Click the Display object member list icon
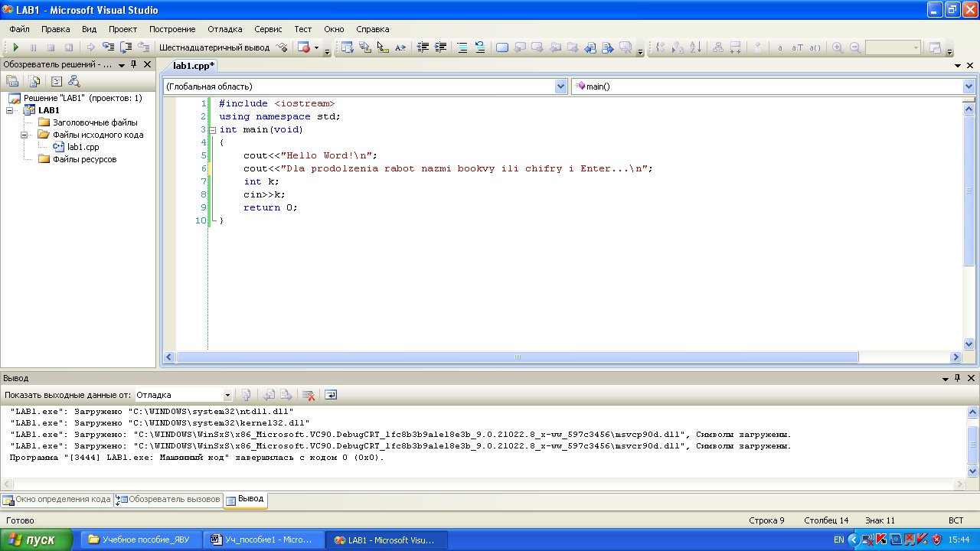The width and height of the screenshot is (980, 551). tap(347, 47)
